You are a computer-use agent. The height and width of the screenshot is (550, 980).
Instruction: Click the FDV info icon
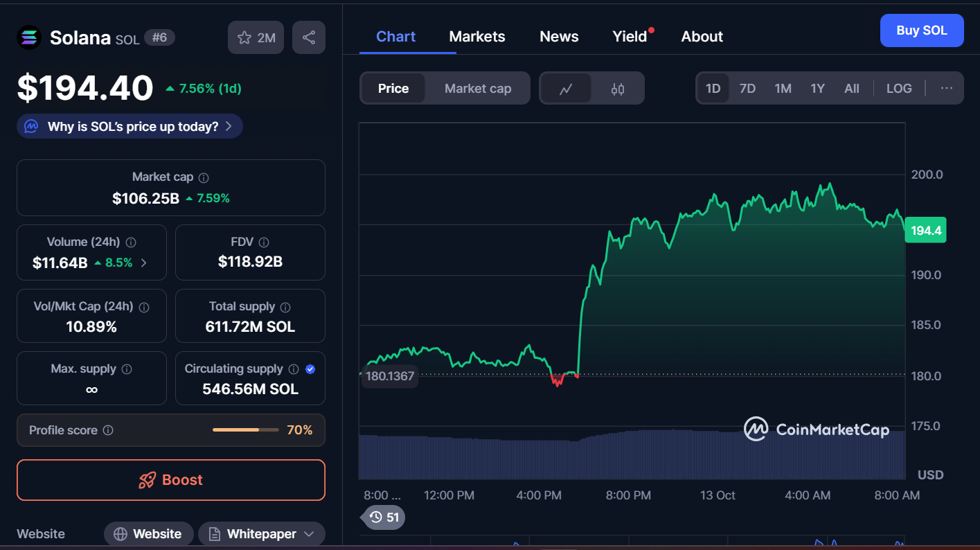click(x=263, y=242)
